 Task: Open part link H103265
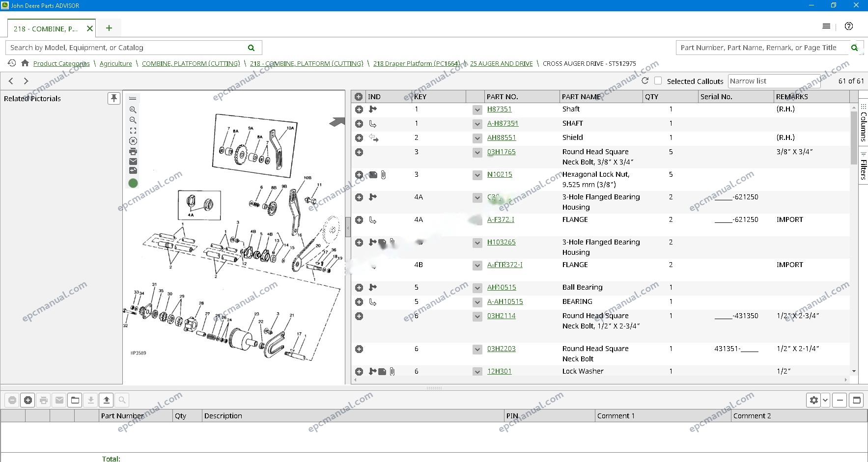(x=501, y=242)
